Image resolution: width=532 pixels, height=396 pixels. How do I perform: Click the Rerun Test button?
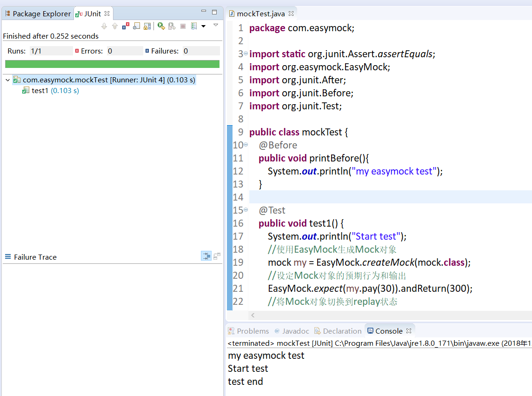point(161,26)
